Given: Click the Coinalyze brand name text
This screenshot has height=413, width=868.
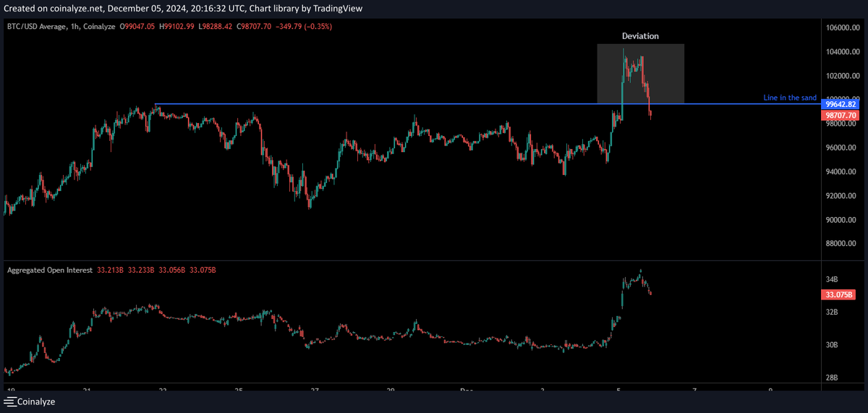Looking at the screenshot, I should pyautogui.click(x=36, y=401).
